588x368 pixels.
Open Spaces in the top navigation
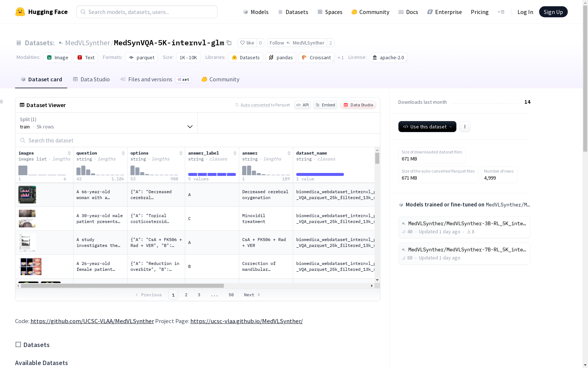pyautogui.click(x=330, y=12)
